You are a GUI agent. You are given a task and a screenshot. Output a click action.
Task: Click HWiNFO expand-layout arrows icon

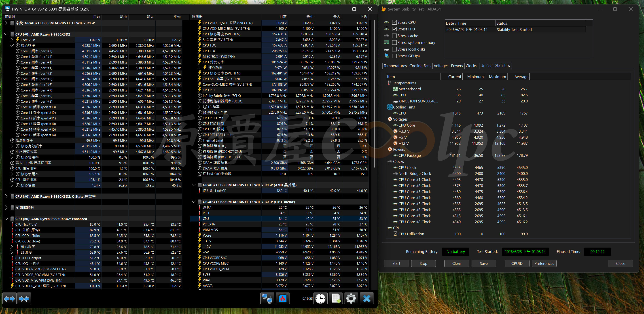(9, 299)
